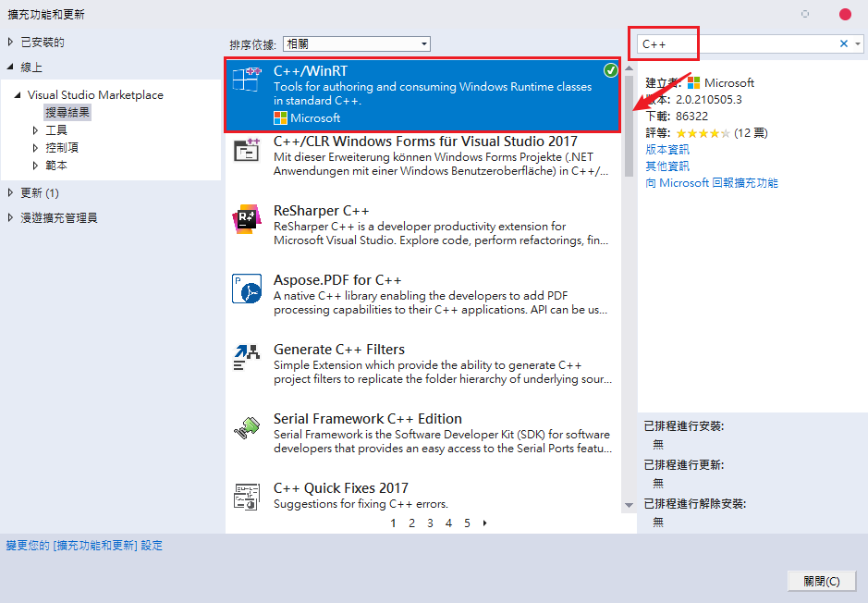Expand the 控制項 category
Viewport: 868px width, 603px height.
(35, 148)
